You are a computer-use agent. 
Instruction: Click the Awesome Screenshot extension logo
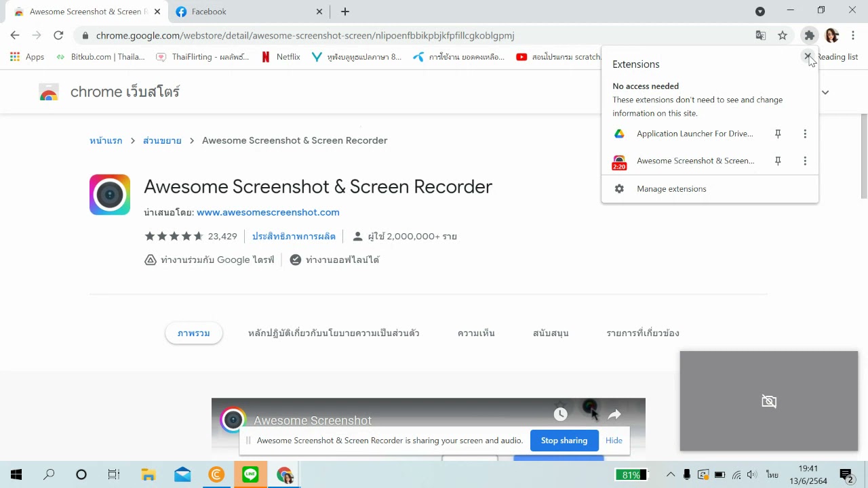(110, 195)
